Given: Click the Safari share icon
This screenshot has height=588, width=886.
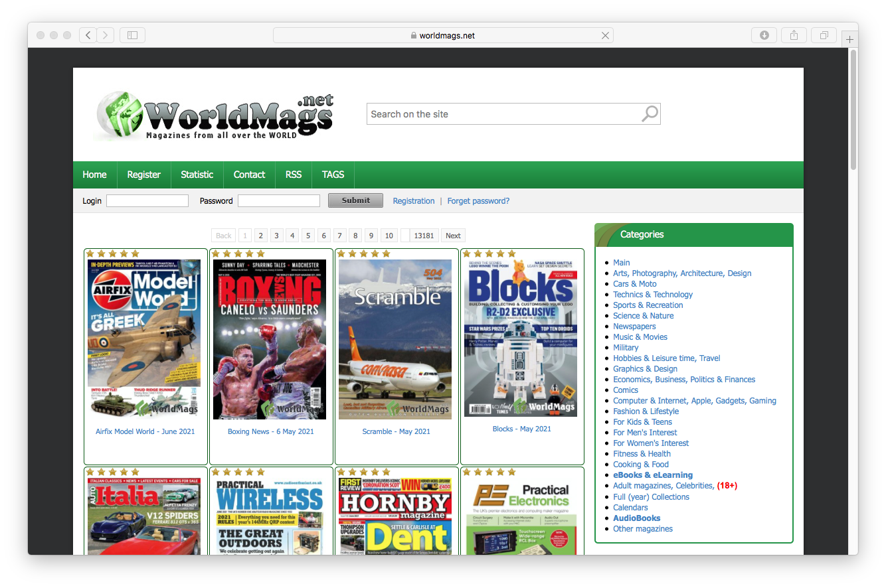Looking at the screenshot, I should coord(794,35).
